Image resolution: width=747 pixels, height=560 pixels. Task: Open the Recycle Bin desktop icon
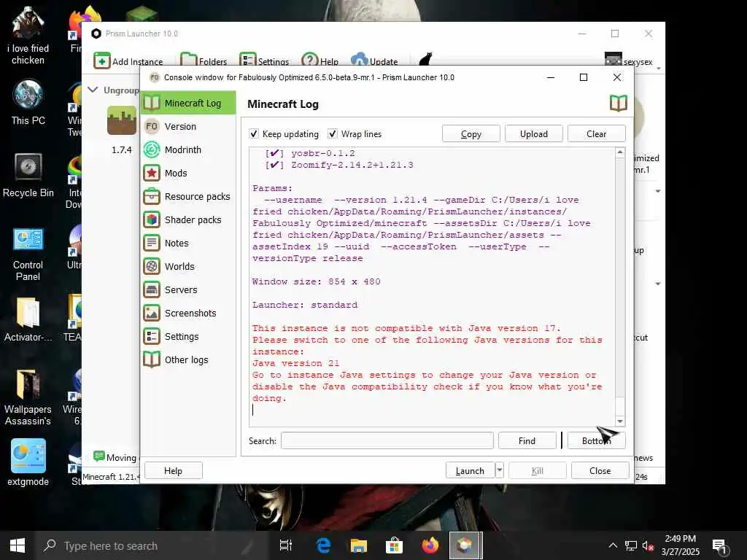point(28,175)
